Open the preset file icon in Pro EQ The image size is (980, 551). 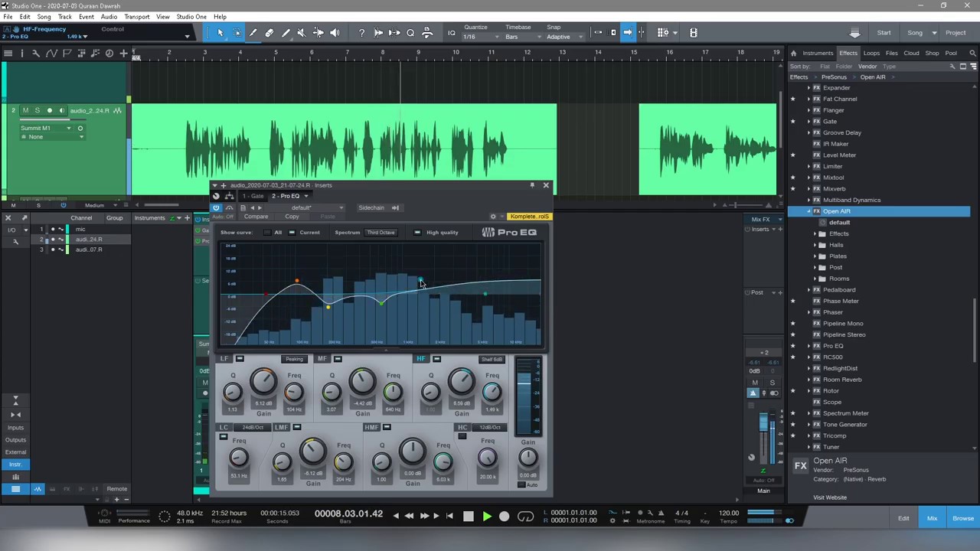pos(243,207)
